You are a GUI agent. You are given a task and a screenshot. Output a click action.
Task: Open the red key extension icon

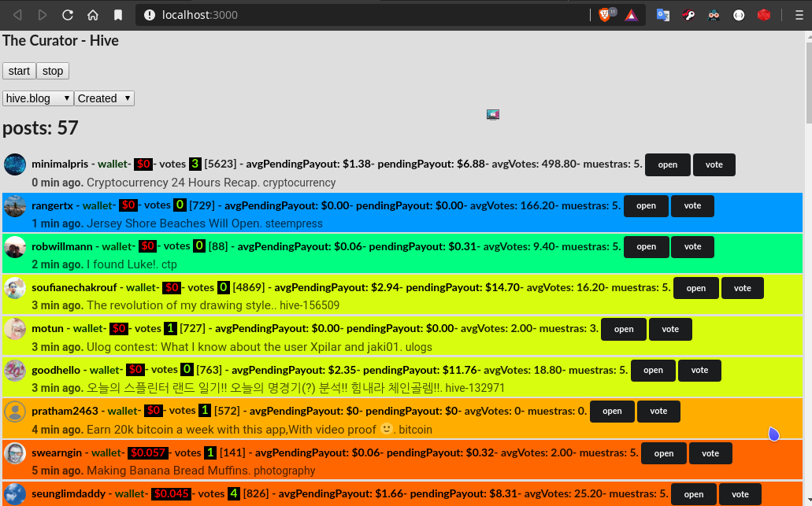pyautogui.click(x=688, y=15)
